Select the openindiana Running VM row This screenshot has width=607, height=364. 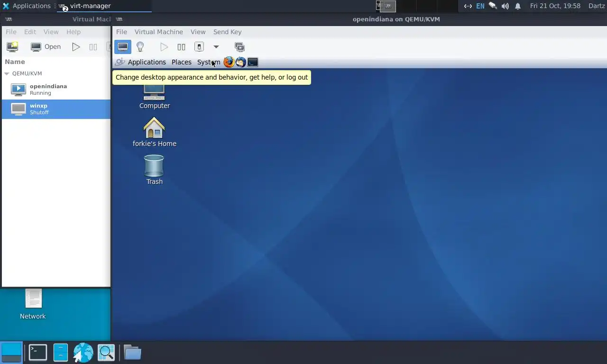[x=56, y=90]
